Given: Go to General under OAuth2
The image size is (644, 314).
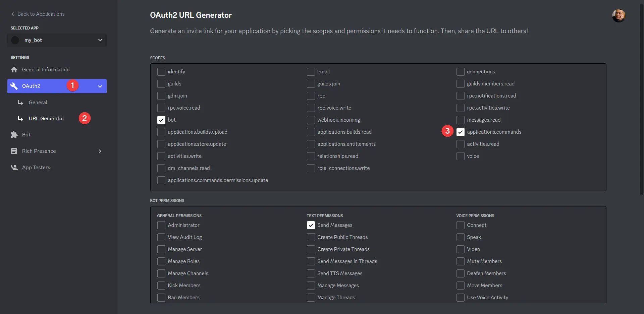Looking at the screenshot, I should tap(38, 103).
